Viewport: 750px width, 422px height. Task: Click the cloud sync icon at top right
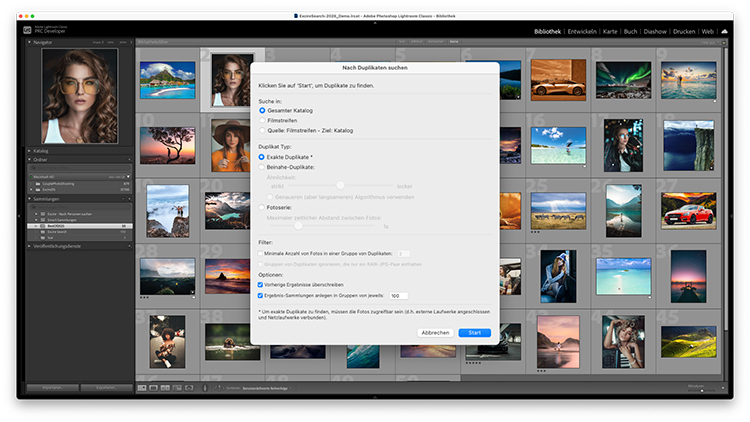(x=723, y=32)
